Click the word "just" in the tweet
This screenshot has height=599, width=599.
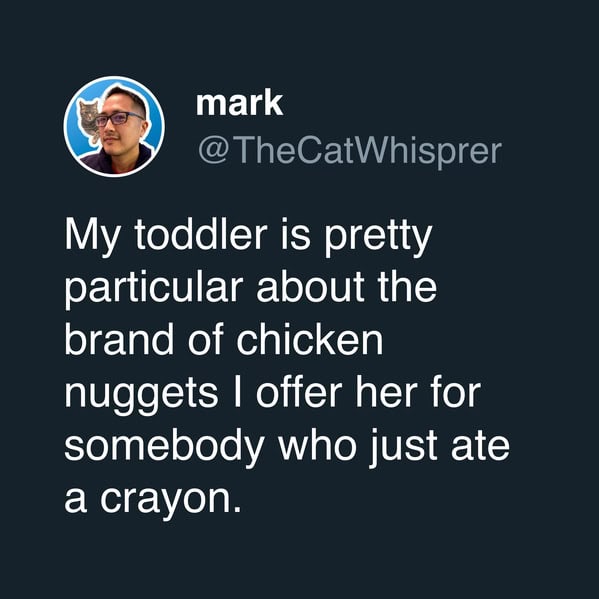(x=404, y=448)
